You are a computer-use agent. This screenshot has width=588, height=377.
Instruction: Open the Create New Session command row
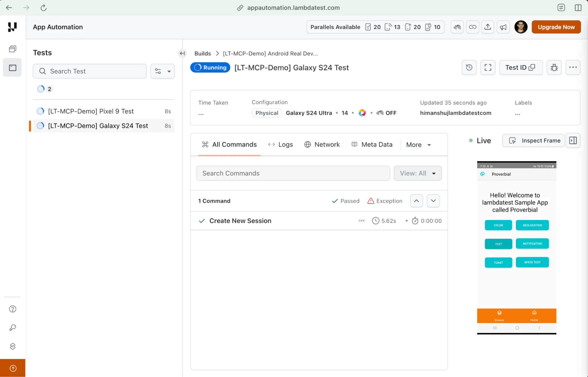click(x=319, y=221)
